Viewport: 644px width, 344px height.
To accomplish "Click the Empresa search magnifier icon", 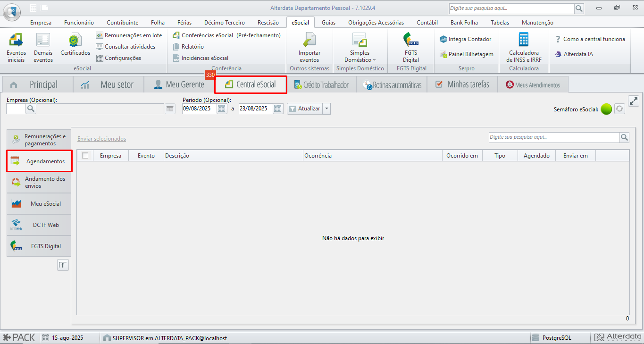I will (x=31, y=109).
